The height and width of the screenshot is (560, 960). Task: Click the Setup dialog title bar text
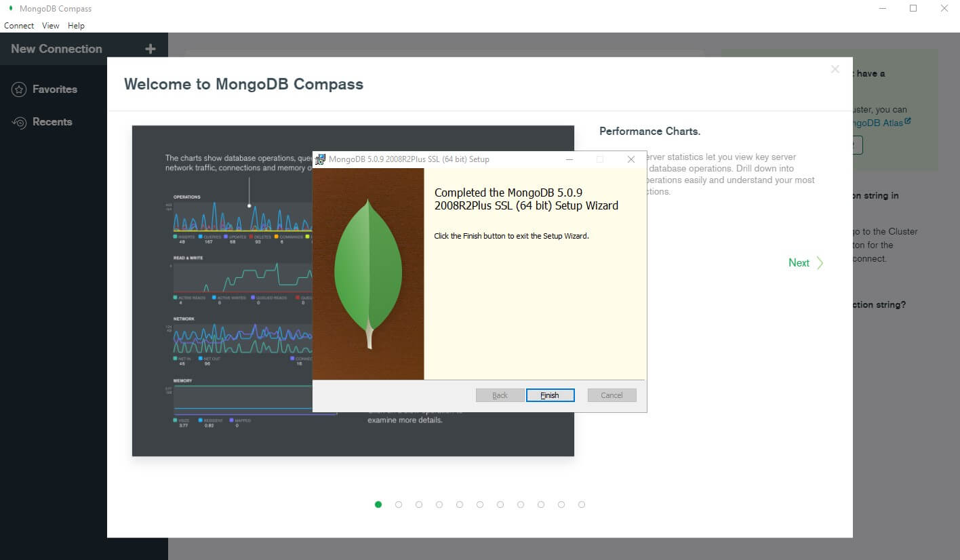tap(409, 159)
